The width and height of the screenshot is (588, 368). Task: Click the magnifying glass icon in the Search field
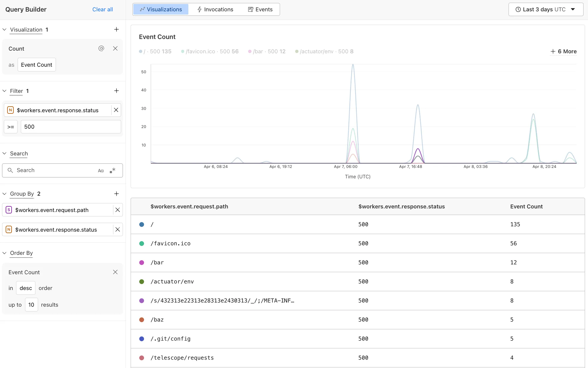pos(10,170)
